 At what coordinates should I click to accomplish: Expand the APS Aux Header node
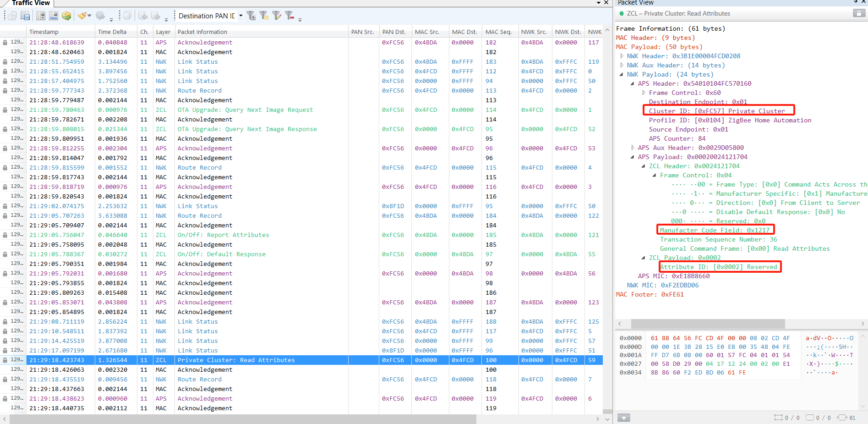pos(633,148)
